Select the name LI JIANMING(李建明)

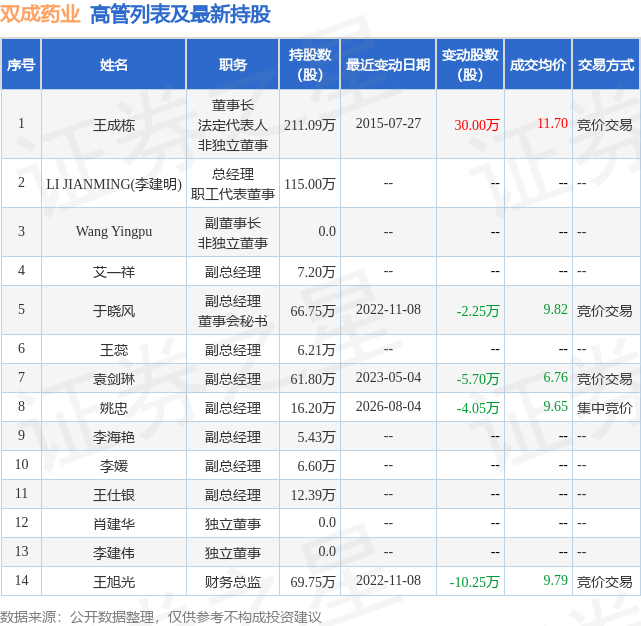(x=114, y=184)
